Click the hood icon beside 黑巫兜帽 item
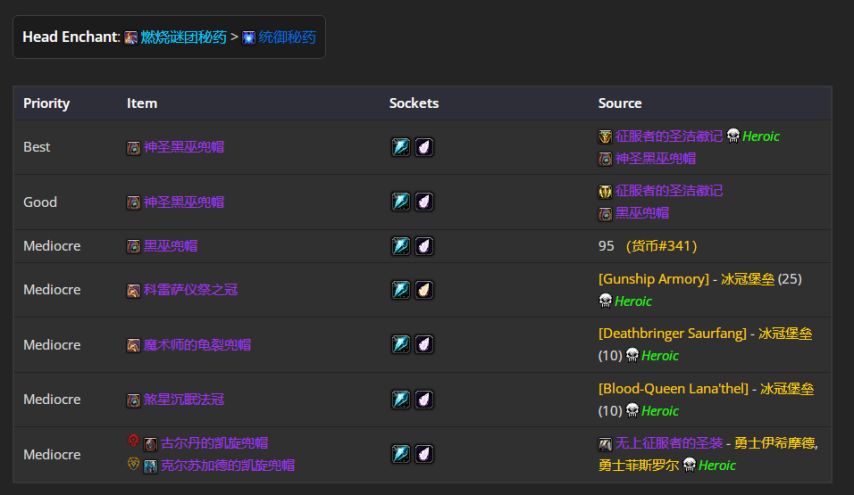 pos(133,247)
